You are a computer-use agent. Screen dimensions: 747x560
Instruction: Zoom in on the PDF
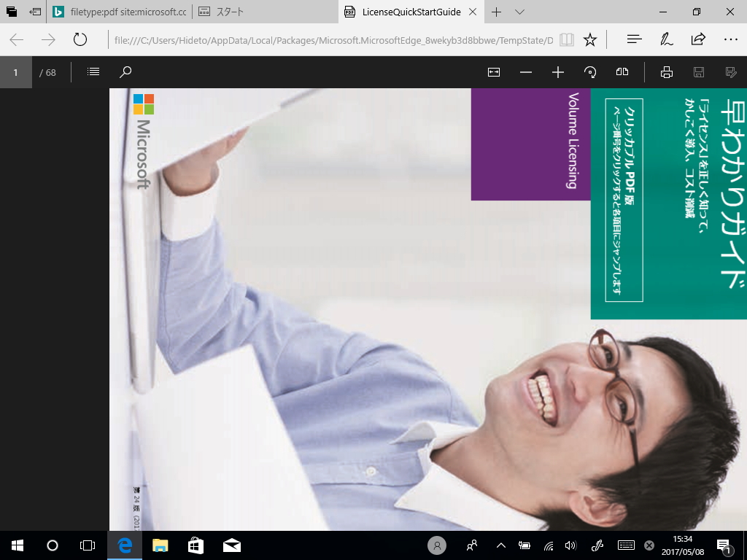coord(557,71)
